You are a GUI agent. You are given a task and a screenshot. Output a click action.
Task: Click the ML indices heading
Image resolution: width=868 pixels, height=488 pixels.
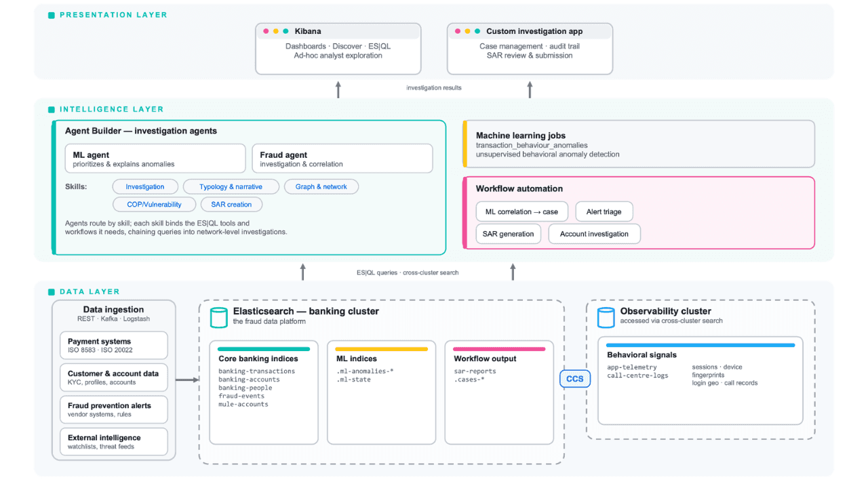coord(357,359)
